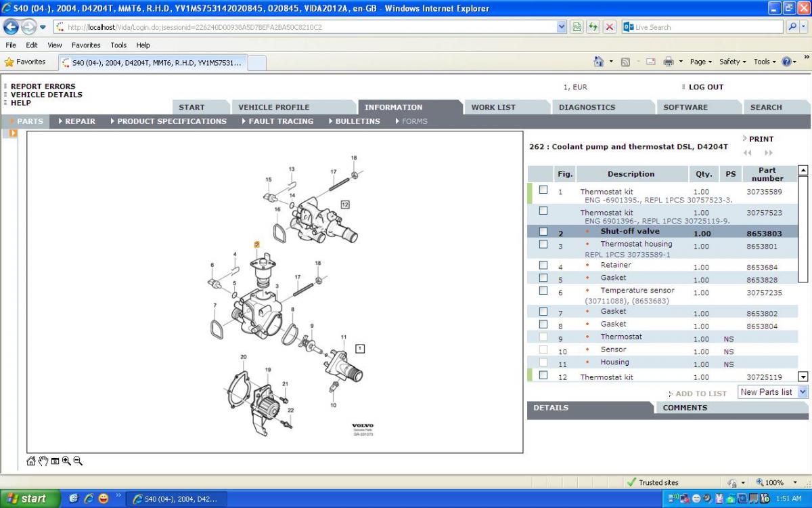Tick checkbox for Gasket 8653802
Viewport: 812px width, 508px height.
tap(543, 312)
